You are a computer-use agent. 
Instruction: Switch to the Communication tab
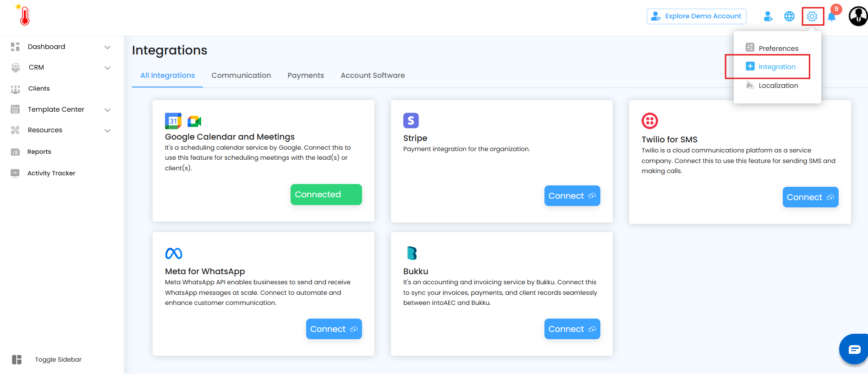pyautogui.click(x=241, y=76)
